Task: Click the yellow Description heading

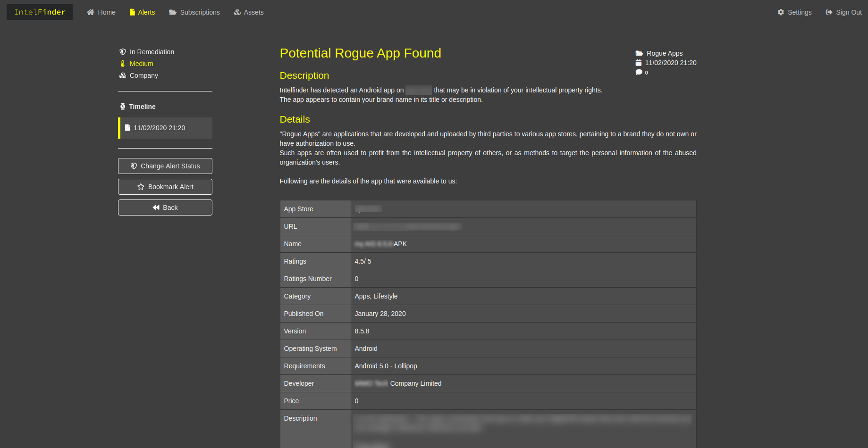Action: (304, 75)
